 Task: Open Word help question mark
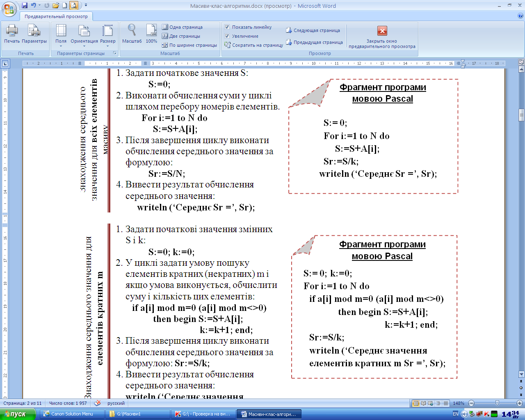point(520,16)
